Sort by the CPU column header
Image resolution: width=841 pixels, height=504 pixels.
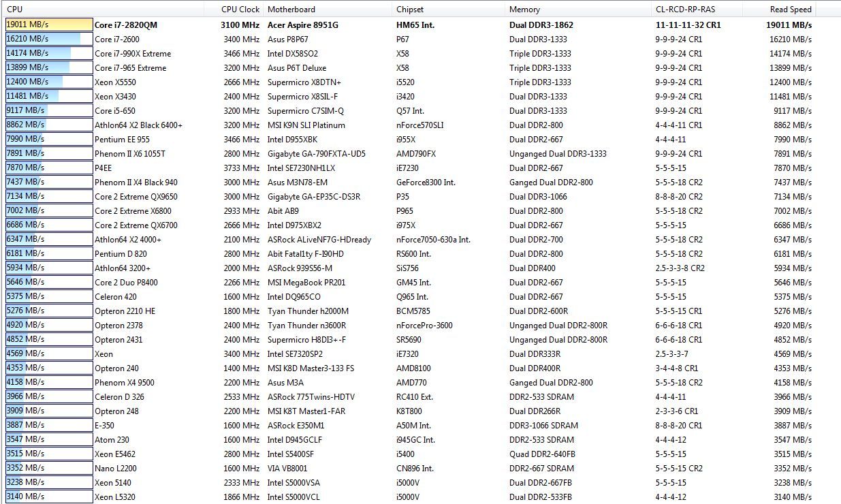(102, 9)
